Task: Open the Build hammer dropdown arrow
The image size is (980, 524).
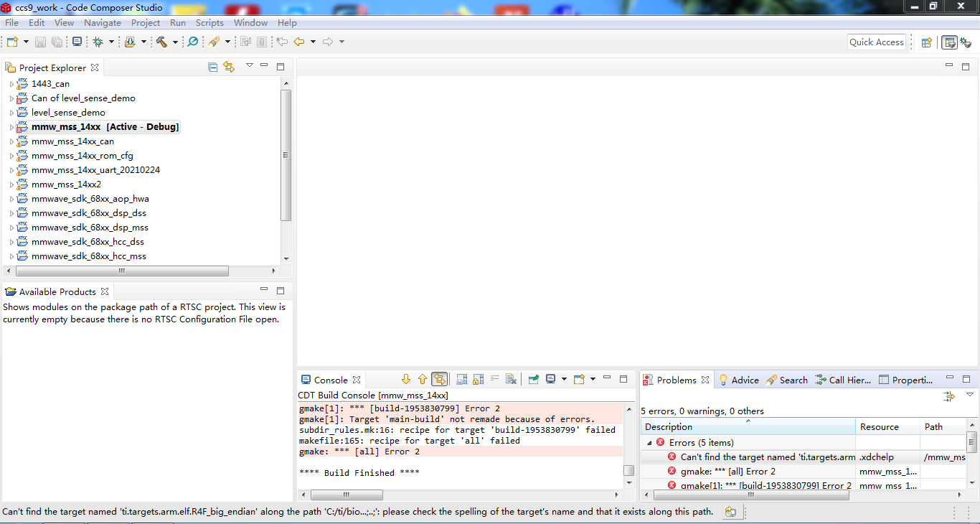Action: 175,42
